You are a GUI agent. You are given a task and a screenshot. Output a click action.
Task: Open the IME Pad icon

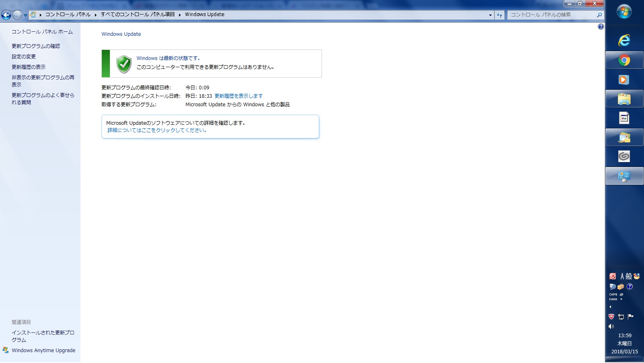click(637, 276)
